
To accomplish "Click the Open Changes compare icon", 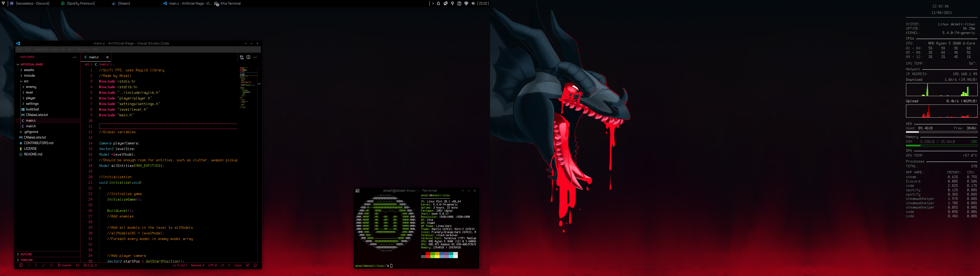I will coord(242,57).
